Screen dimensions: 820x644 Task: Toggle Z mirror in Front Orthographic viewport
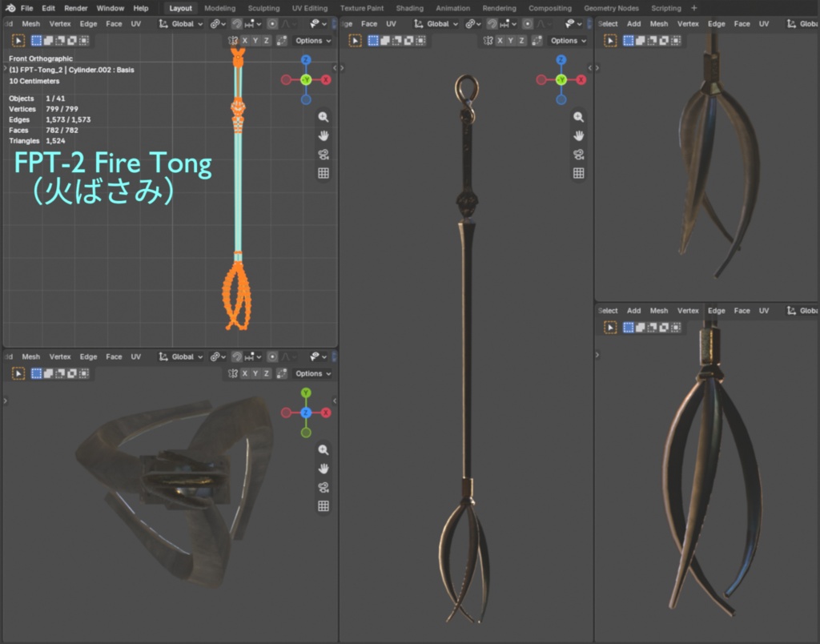pyautogui.click(x=266, y=40)
